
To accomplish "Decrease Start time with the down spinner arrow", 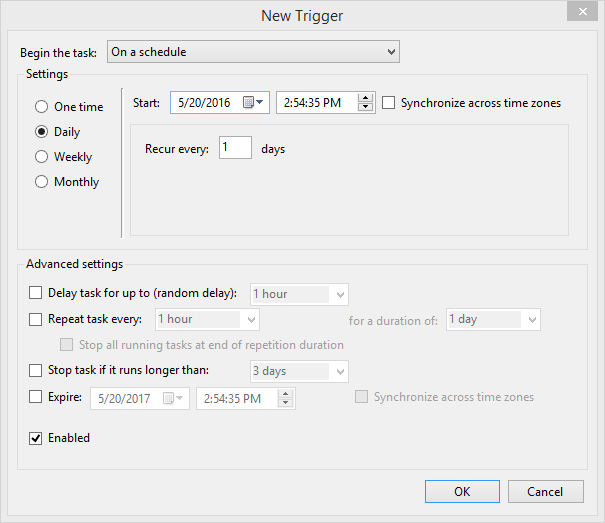I will (x=365, y=107).
